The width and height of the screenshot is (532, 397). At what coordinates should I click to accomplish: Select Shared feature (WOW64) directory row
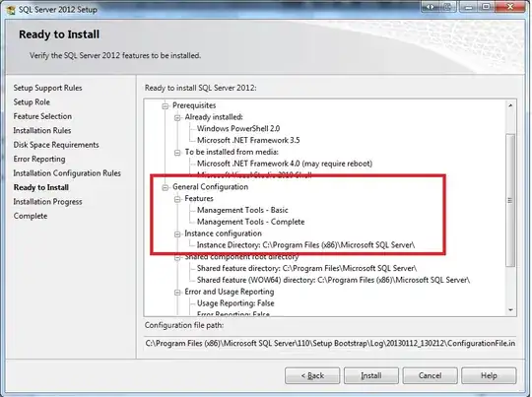click(333, 280)
